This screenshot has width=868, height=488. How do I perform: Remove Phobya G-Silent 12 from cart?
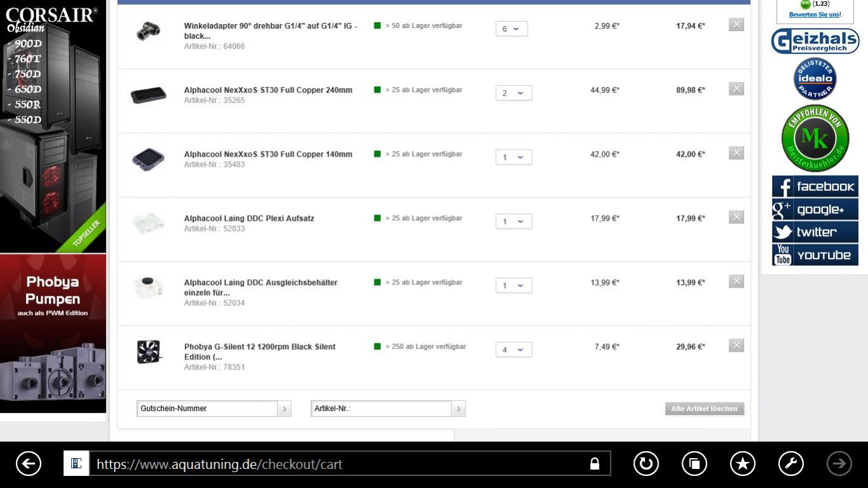point(736,345)
